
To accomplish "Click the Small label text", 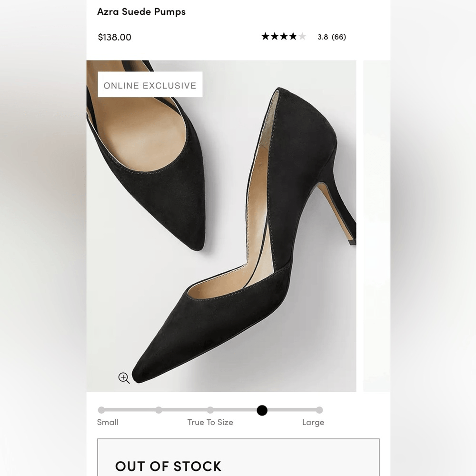I will click(108, 422).
